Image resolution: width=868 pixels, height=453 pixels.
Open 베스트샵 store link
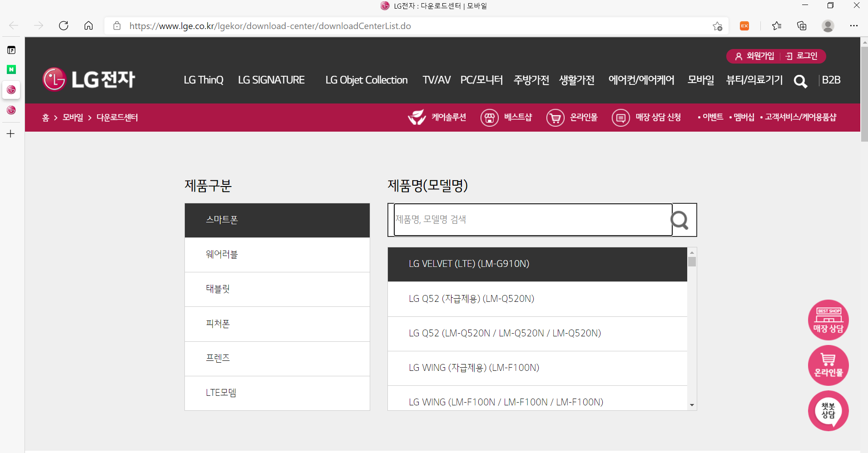pos(506,118)
